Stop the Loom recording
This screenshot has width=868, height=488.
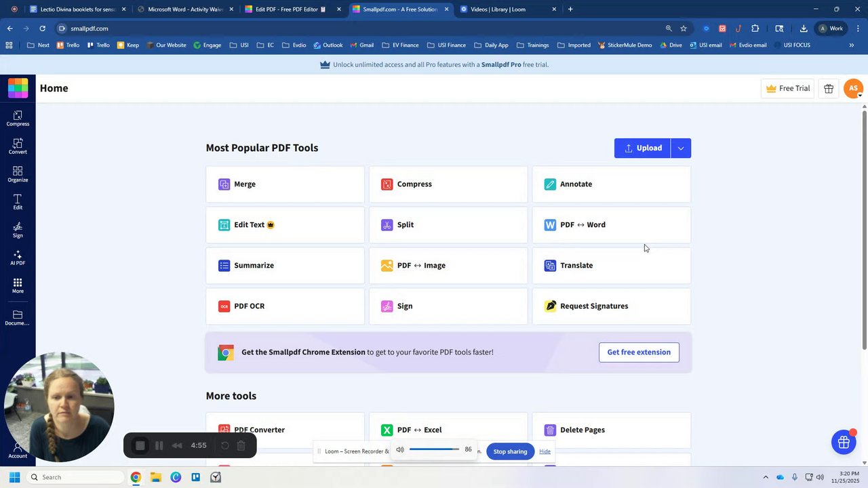[x=140, y=445]
